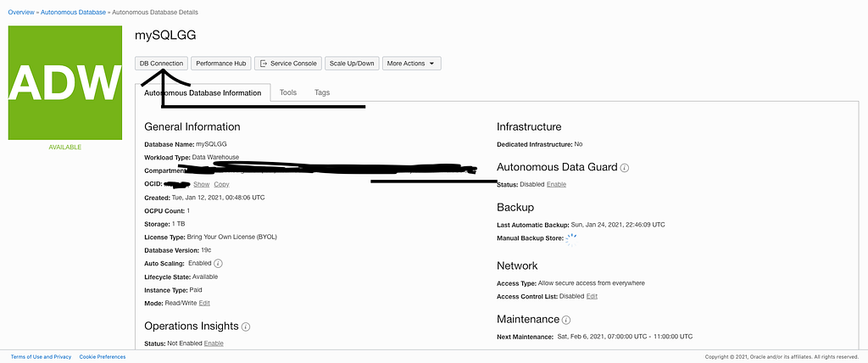
Task: Click the Created date Tue, Jan 12, 2021
Action: coord(219,198)
